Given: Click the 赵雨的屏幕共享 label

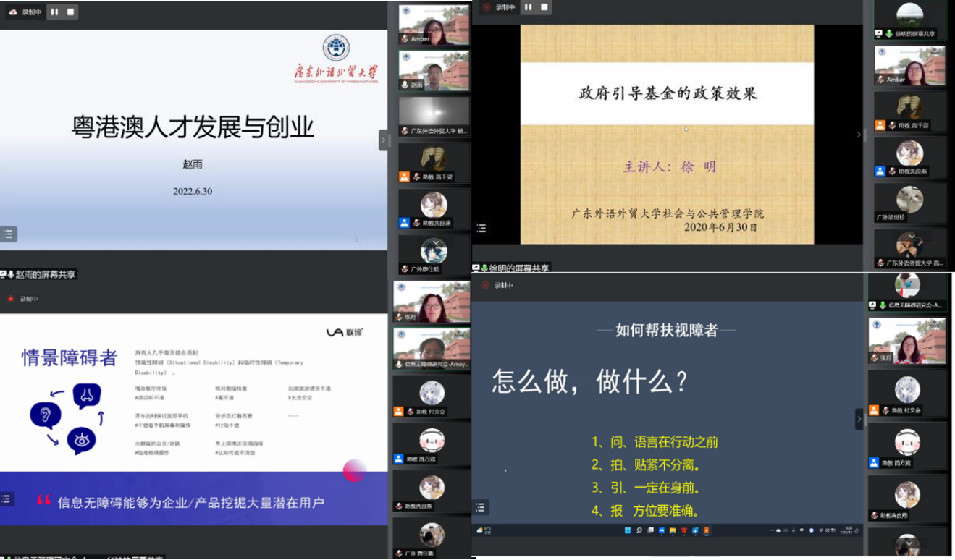Looking at the screenshot, I should pos(45,274).
